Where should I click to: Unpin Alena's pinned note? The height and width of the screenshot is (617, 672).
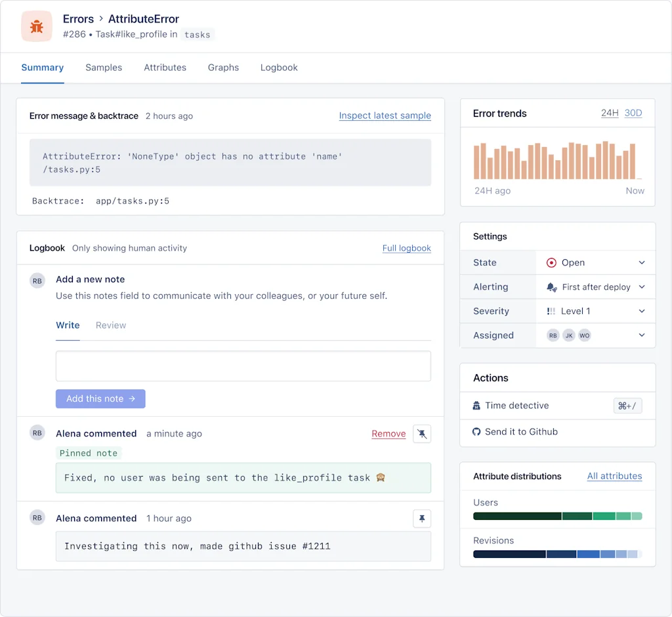click(x=421, y=433)
